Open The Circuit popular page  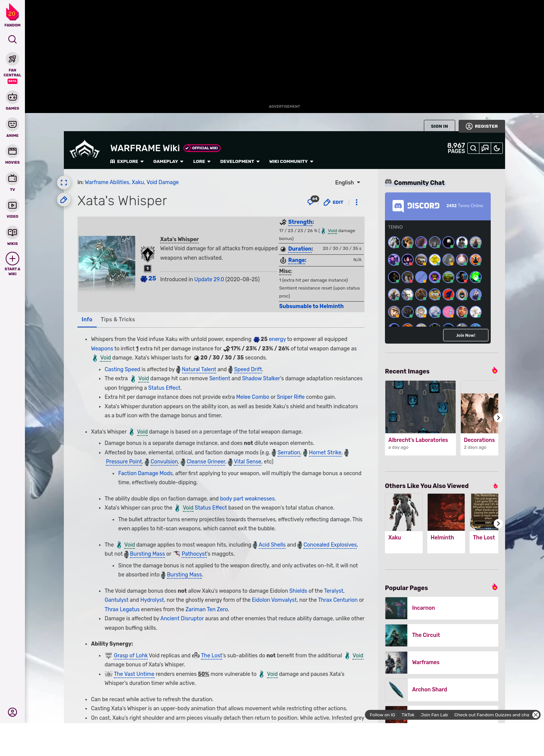point(442,635)
